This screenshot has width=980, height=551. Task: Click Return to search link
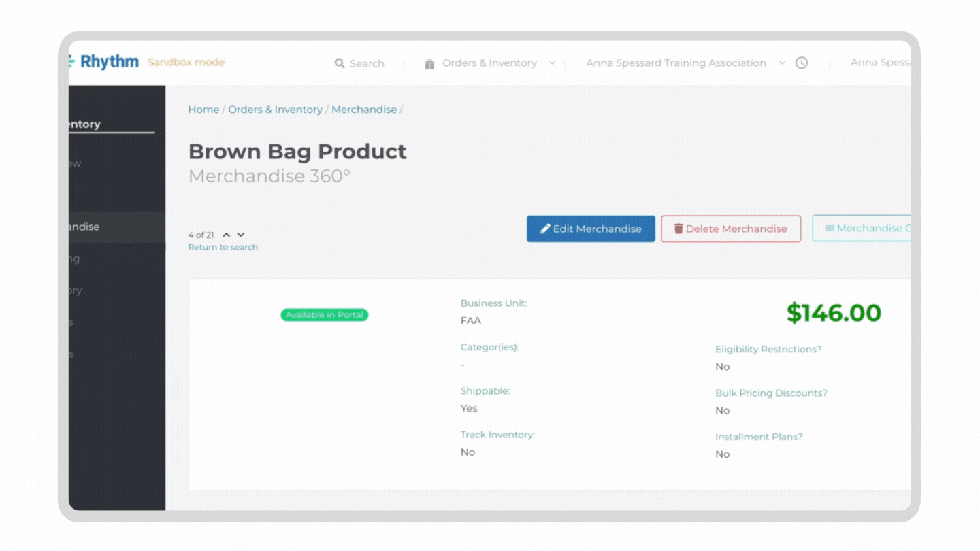pos(223,247)
